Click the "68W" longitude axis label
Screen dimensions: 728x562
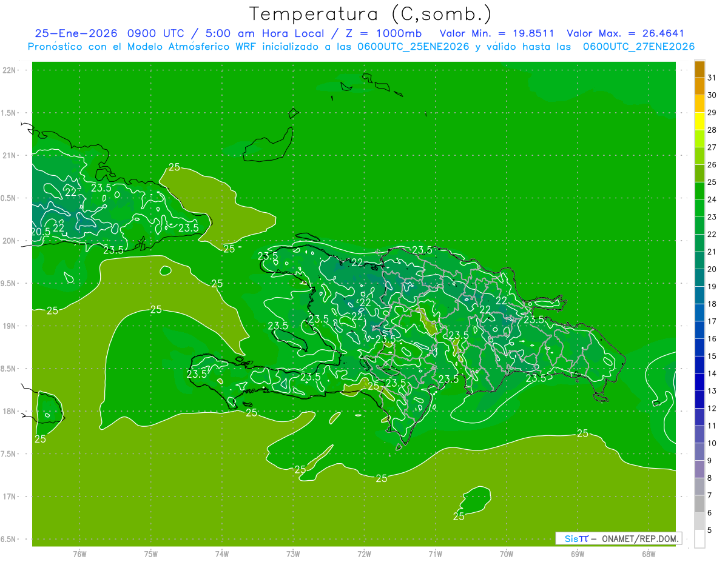tap(649, 554)
